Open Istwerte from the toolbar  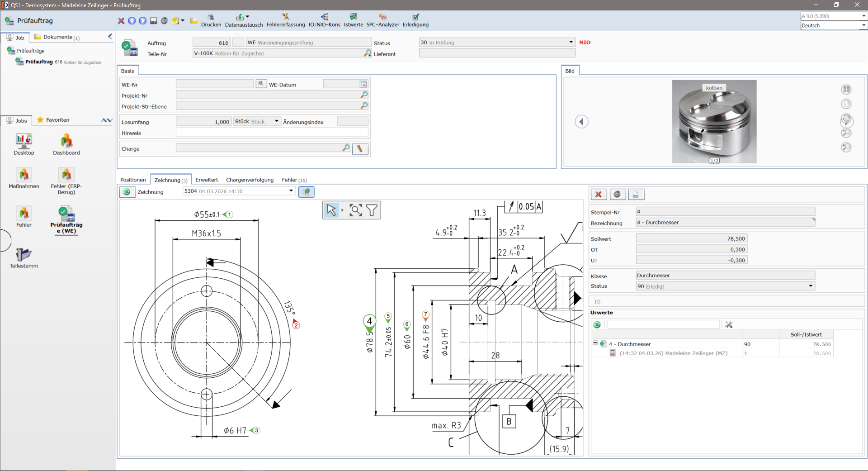pyautogui.click(x=354, y=21)
